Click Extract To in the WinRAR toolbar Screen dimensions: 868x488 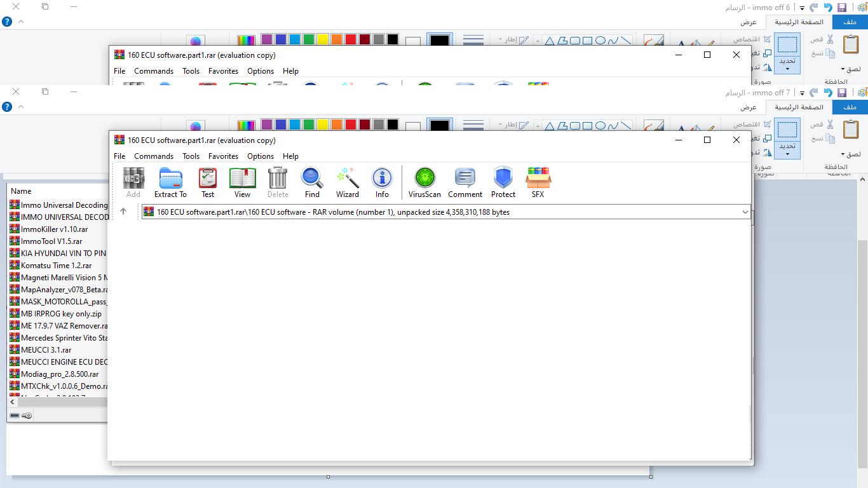(x=170, y=183)
